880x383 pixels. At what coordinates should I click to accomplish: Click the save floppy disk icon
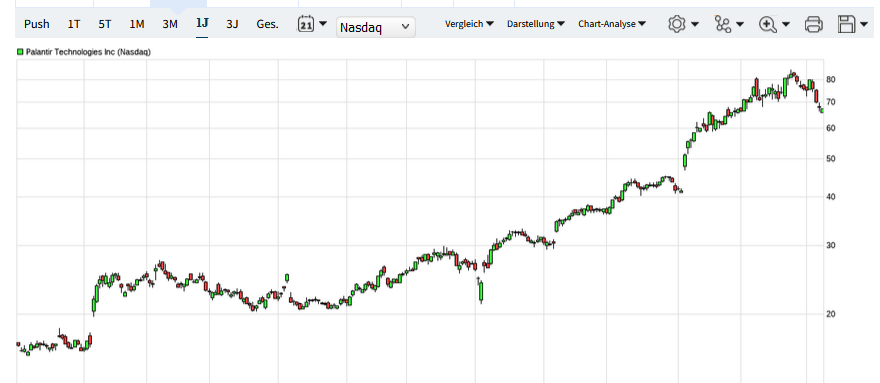(847, 24)
